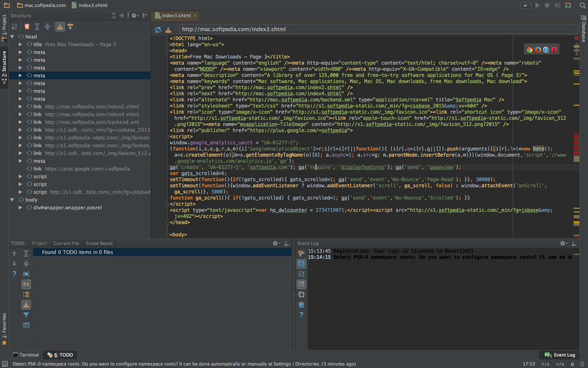588x368 pixels.
Task: Open TODO panel gear settings
Action: pos(276,243)
